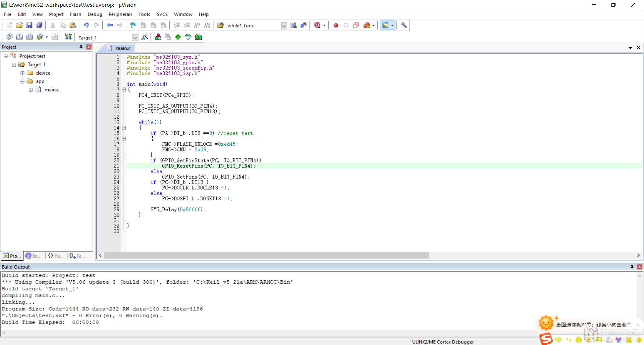Rebuild all target files icon

point(30,37)
